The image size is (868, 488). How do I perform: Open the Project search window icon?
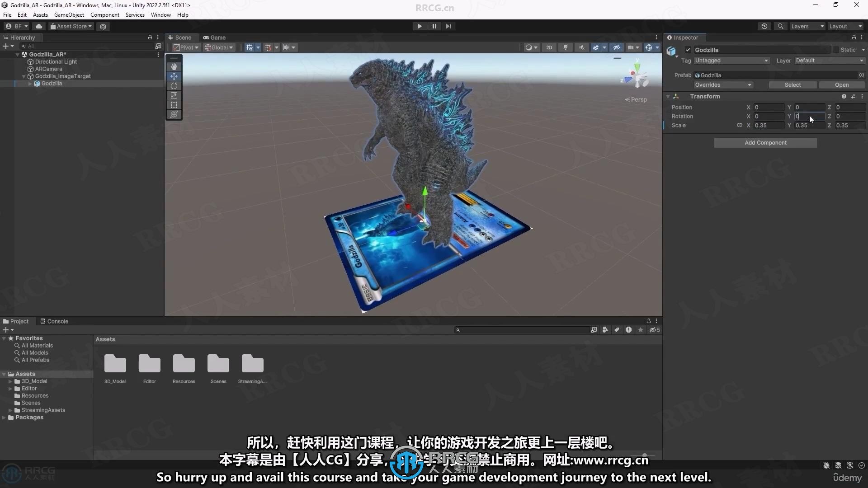[594, 330]
